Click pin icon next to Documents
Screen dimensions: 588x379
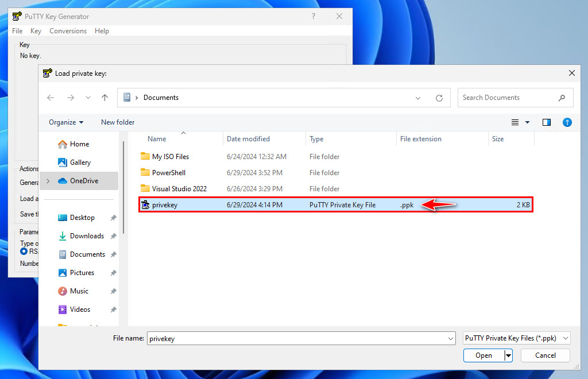point(113,254)
